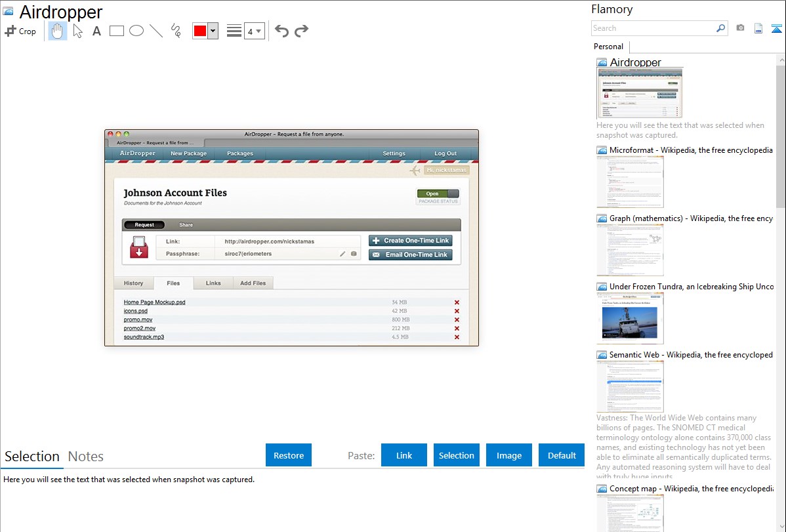Image resolution: width=786 pixels, height=532 pixels.
Task: Click the AirDropper logo in screenshot
Action: tap(137, 153)
